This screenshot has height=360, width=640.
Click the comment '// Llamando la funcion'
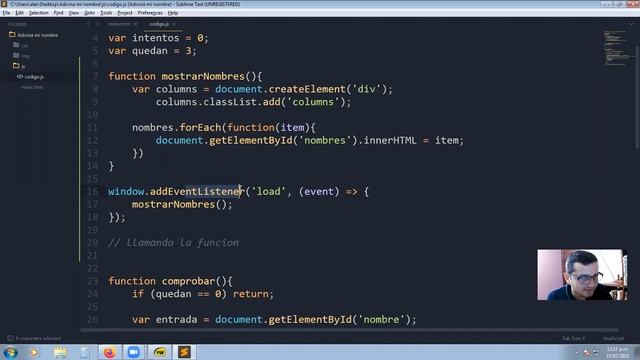click(x=173, y=242)
